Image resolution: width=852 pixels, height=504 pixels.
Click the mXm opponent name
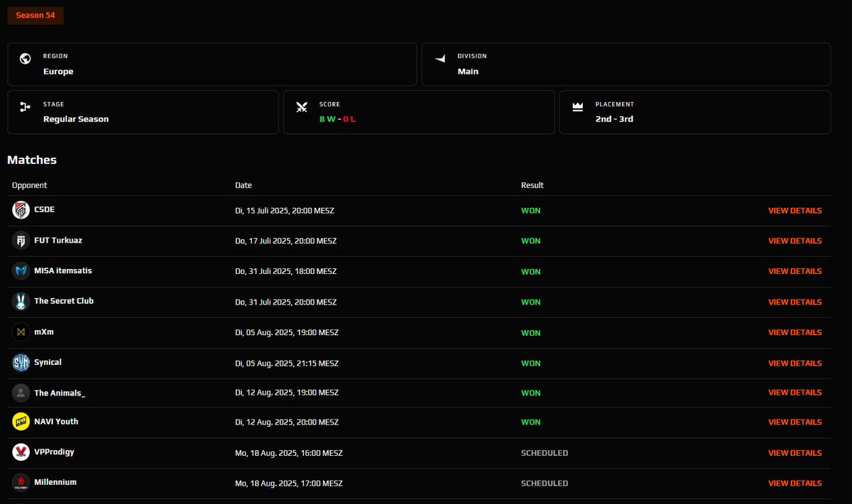coord(44,332)
